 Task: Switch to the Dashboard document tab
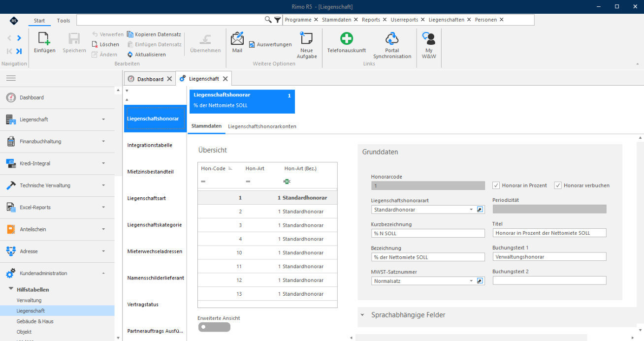coord(150,79)
